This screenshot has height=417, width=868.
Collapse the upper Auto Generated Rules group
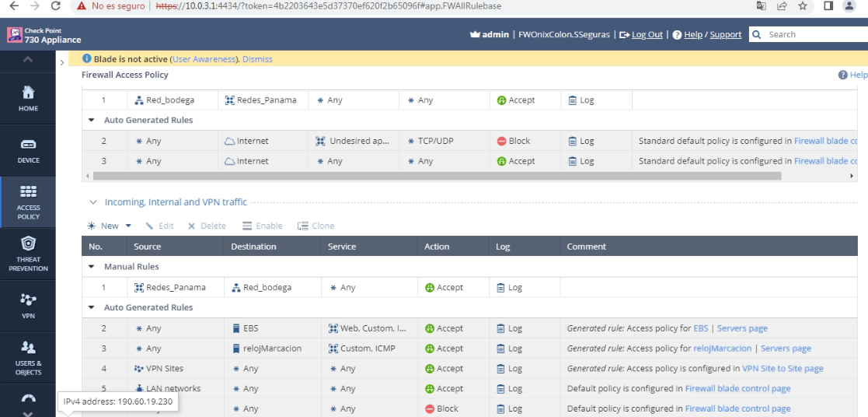tap(91, 121)
